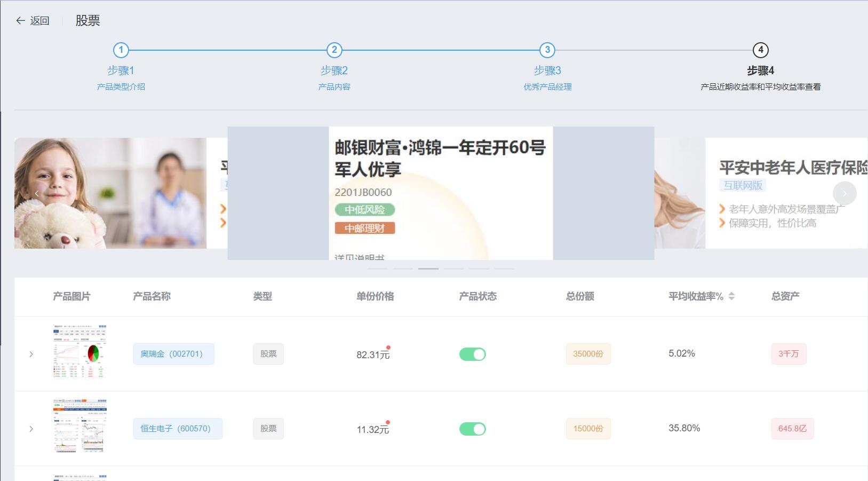Click the 总资产 column header
Image resolution: width=868 pixels, height=481 pixels.
click(x=785, y=296)
